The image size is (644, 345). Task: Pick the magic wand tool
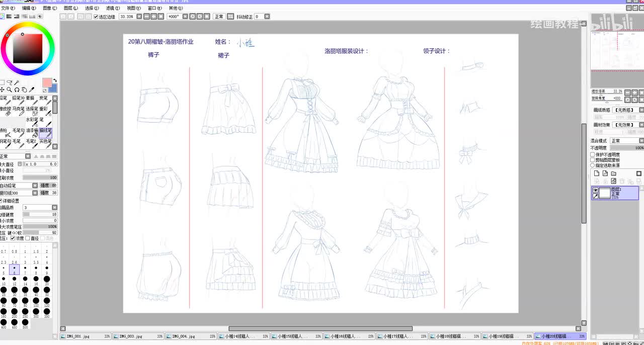click(x=17, y=82)
